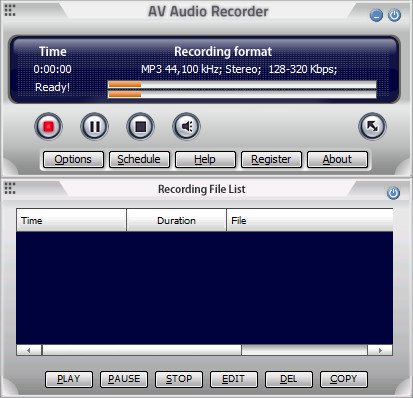Sort the list by the Time column header
This screenshot has height=398, width=413.
point(71,220)
